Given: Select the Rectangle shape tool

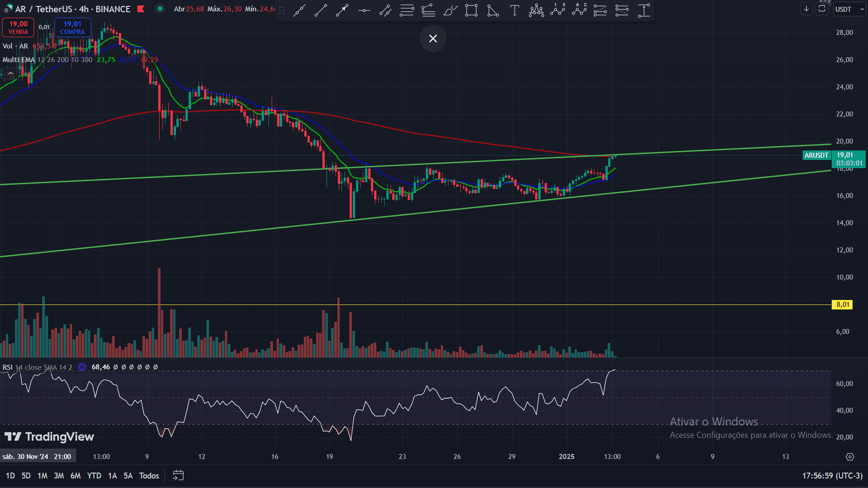Looking at the screenshot, I should (471, 10).
